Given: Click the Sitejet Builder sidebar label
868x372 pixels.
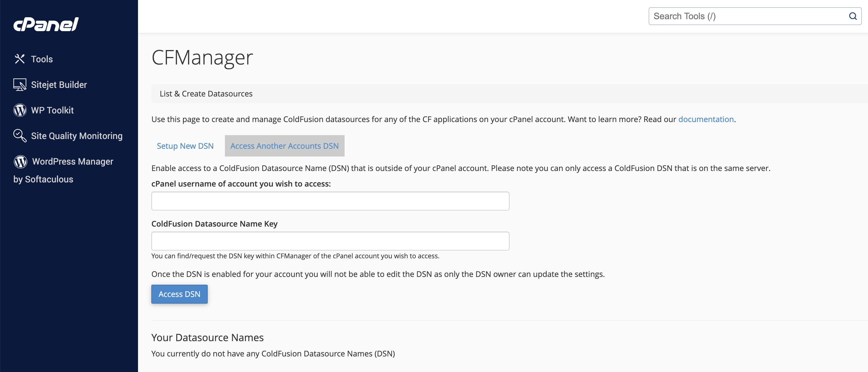Looking at the screenshot, I should pos(59,84).
